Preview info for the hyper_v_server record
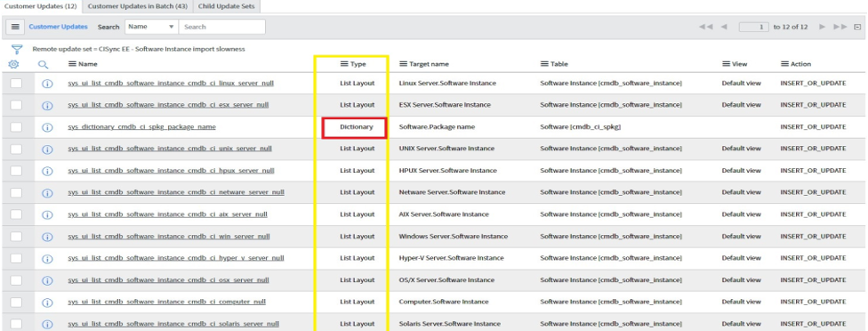 pos(47,259)
